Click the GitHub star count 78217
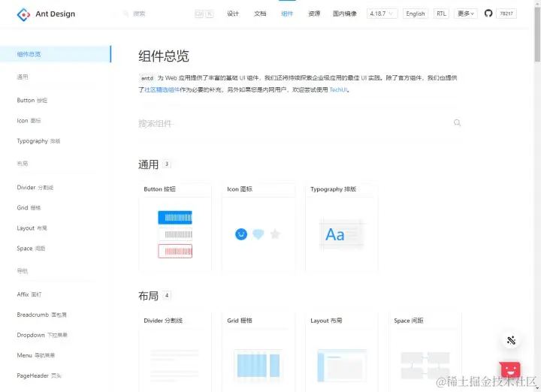Image resolution: width=541 pixels, height=392 pixels. click(506, 14)
